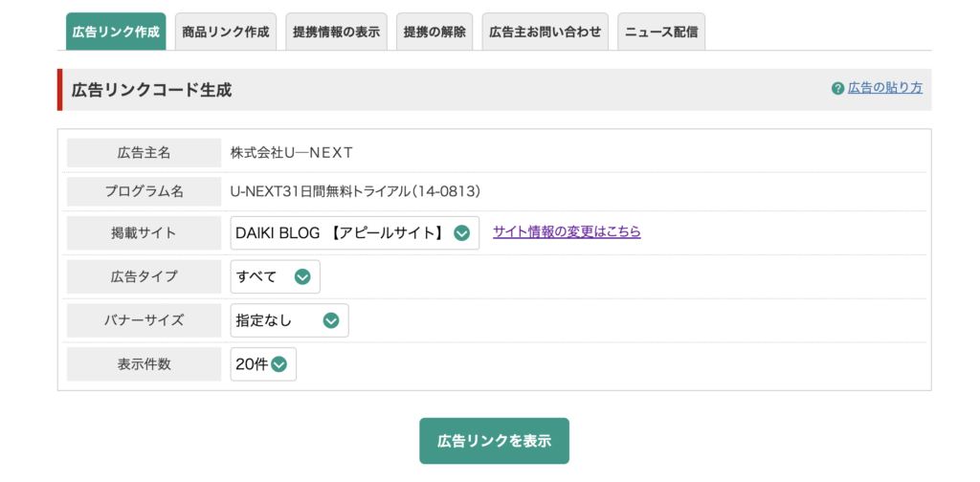Go to the 広告主お問い合わせ tab
The width and height of the screenshot is (980, 482).
tap(545, 32)
